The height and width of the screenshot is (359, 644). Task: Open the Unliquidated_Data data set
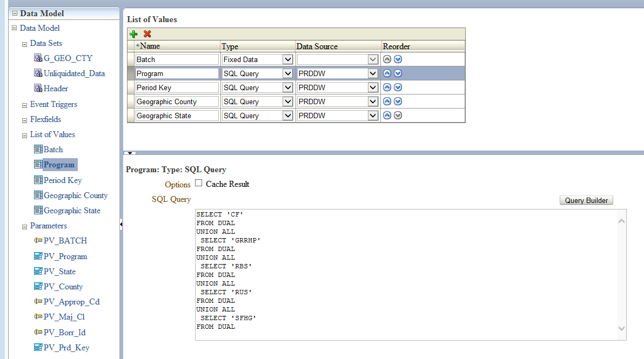(75, 73)
